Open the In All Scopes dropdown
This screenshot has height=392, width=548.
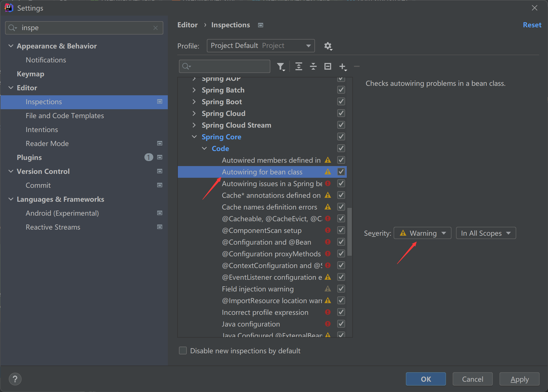click(x=486, y=233)
